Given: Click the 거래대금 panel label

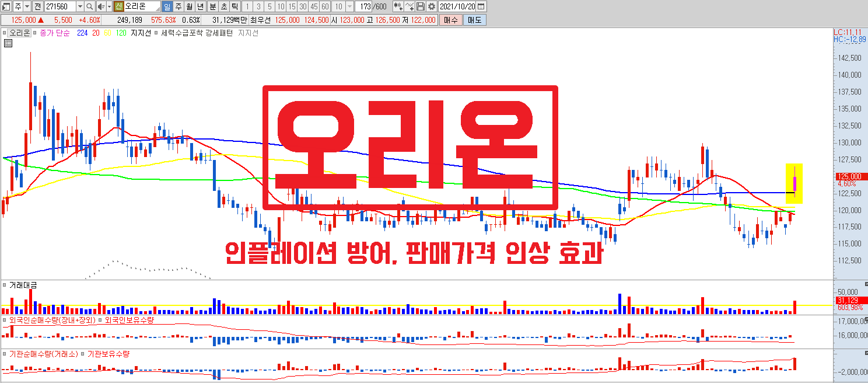Looking at the screenshot, I should coord(23,285).
